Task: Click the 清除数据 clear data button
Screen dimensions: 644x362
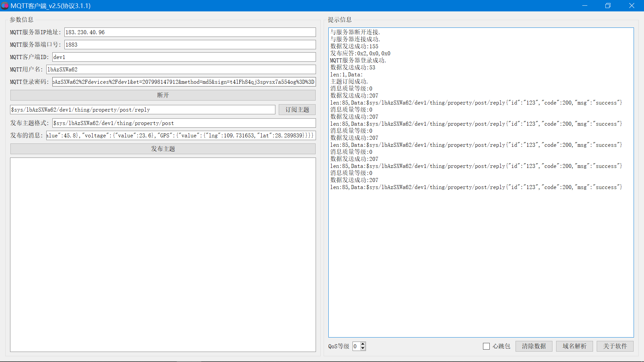Action: coord(534,346)
